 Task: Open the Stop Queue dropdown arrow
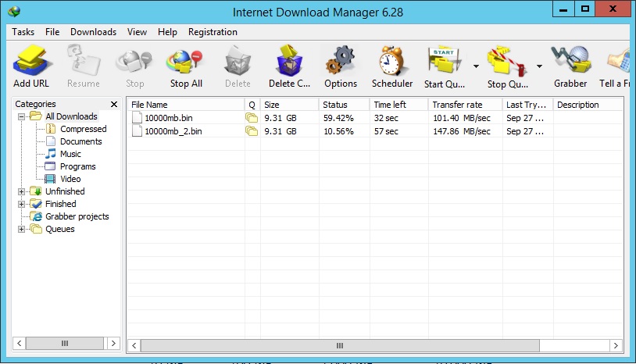pyautogui.click(x=539, y=66)
